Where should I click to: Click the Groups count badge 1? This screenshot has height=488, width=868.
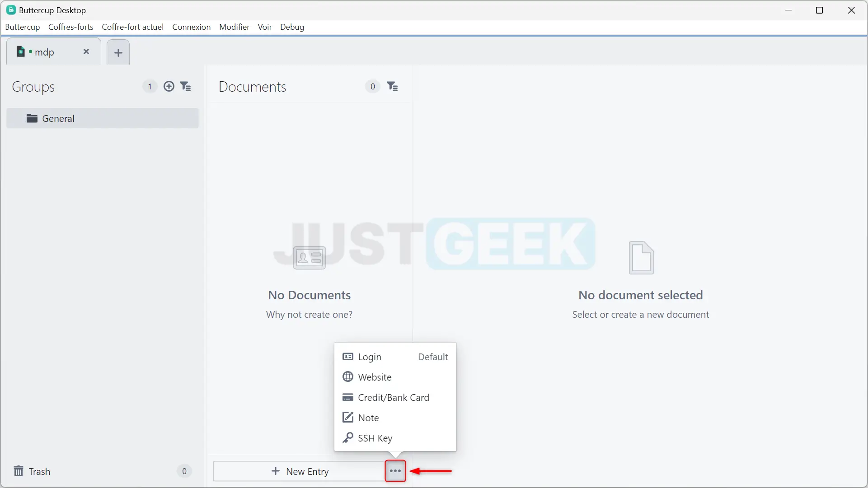pyautogui.click(x=150, y=86)
